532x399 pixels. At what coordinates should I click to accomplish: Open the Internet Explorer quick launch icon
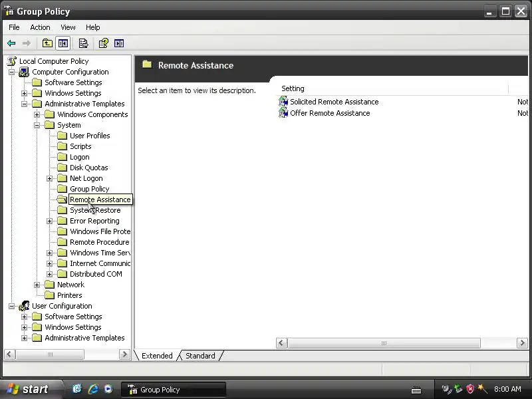[93, 389]
